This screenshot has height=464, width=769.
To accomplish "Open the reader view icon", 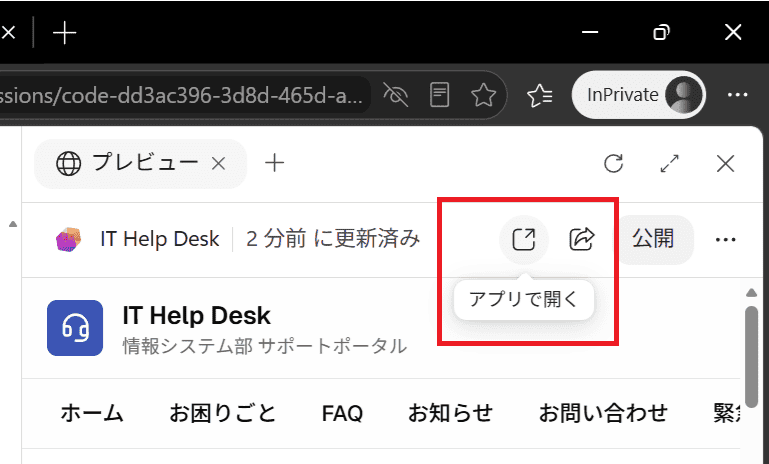I will [439, 95].
